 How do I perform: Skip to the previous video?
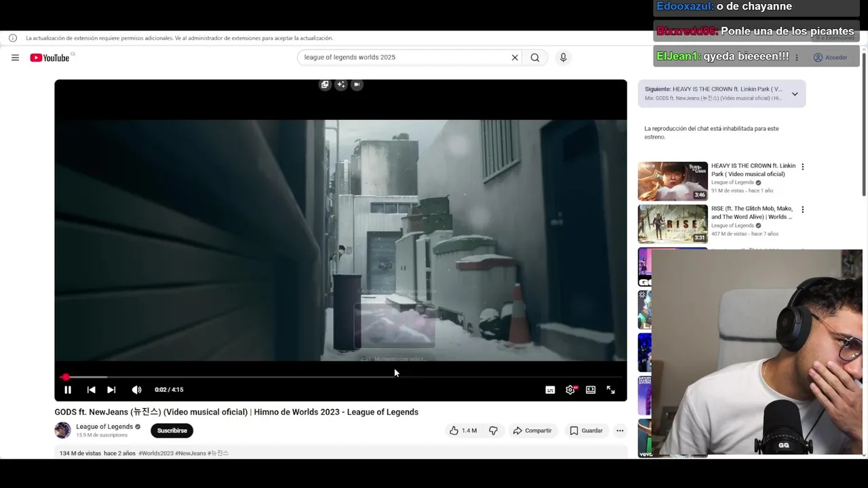pos(91,390)
